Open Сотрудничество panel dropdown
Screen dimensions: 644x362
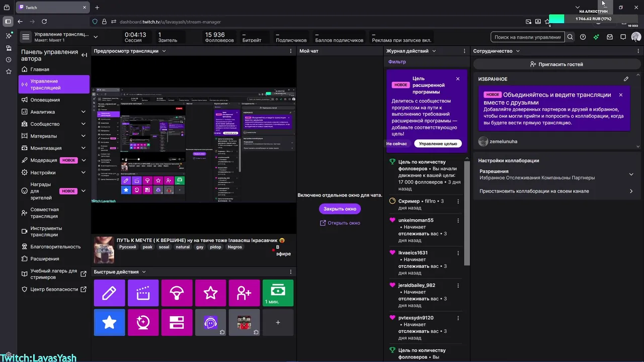coord(518,51)
